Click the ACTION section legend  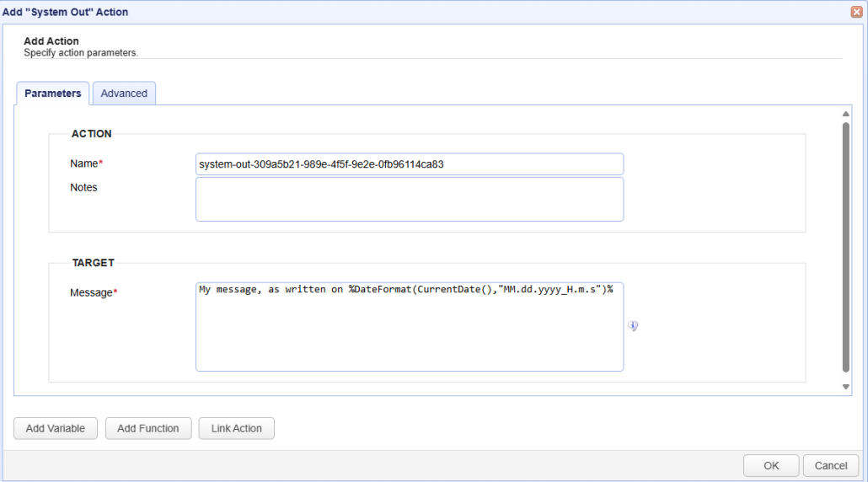click(91, 134)
